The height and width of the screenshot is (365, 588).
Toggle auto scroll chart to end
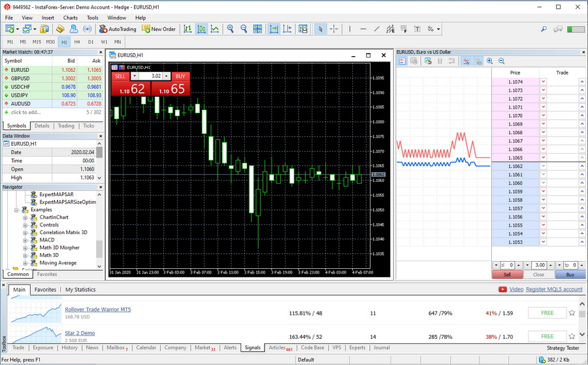click(x=274, y=29)
